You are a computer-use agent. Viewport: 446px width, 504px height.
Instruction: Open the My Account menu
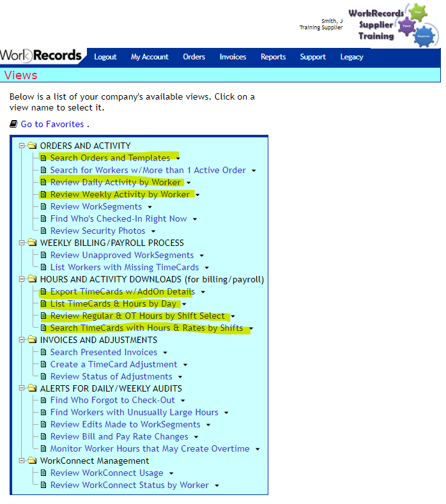tap(150, 57)
